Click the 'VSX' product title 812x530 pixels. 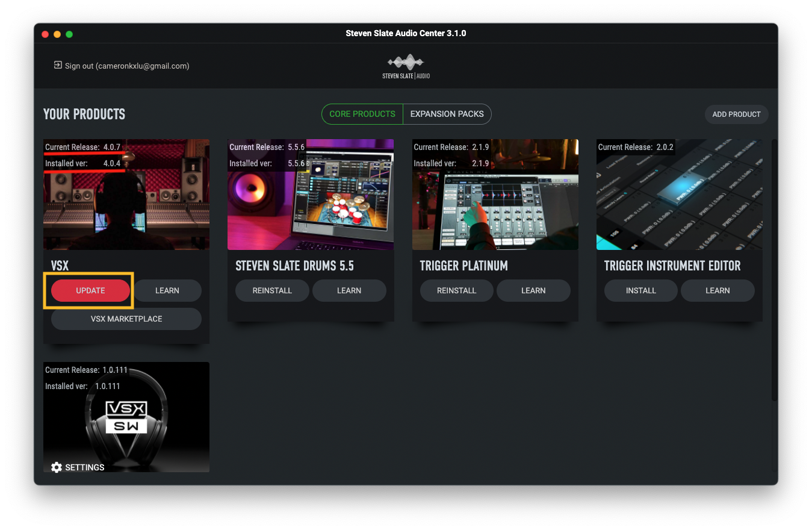click(x=60, y=266)
